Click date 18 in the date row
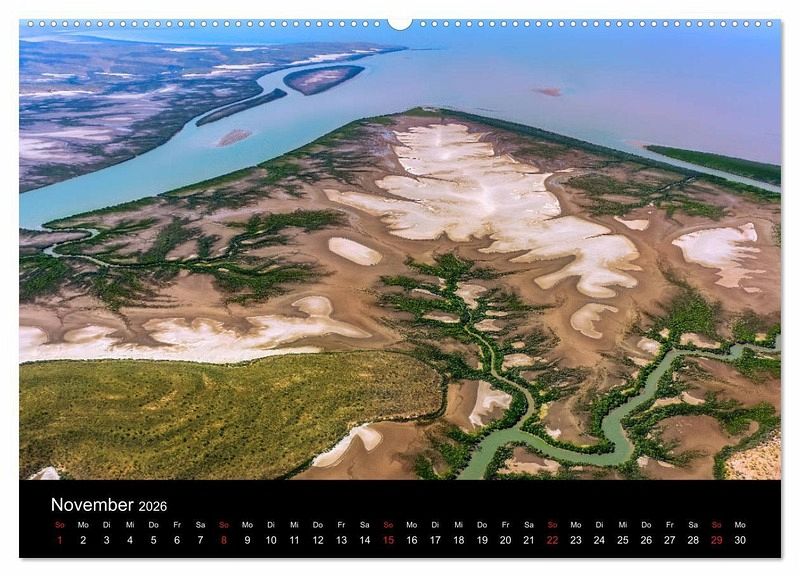Viewport: 800px width, 577px height. (458, 540)
